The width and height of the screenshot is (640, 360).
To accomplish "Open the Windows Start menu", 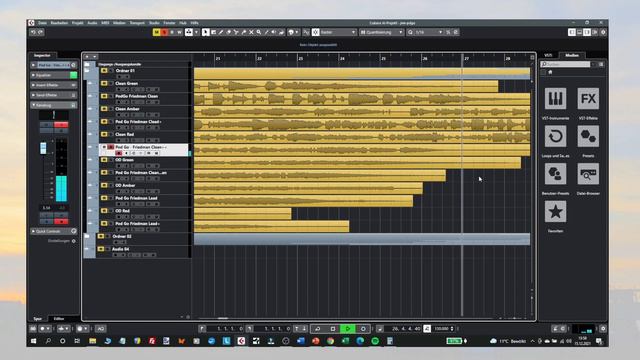I will (33, 341).
